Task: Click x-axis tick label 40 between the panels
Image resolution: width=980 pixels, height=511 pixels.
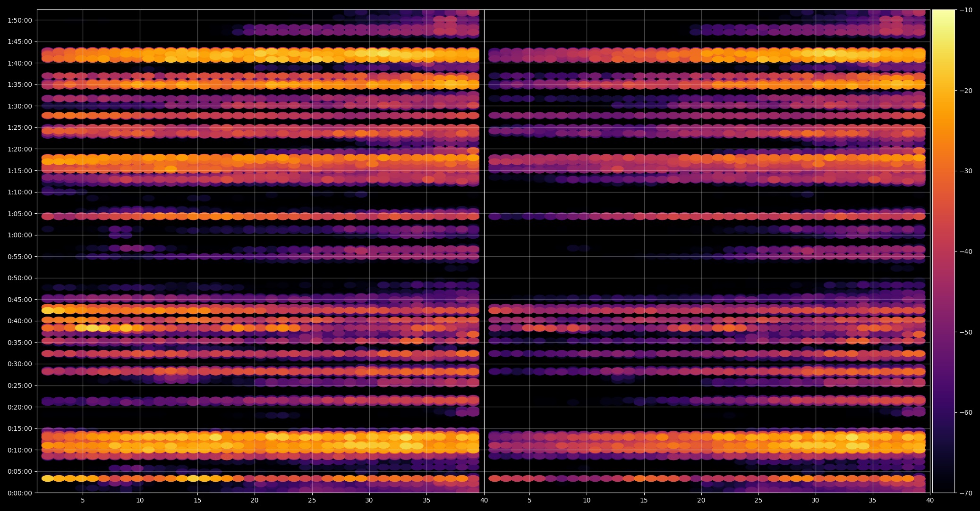Action: 484,500
